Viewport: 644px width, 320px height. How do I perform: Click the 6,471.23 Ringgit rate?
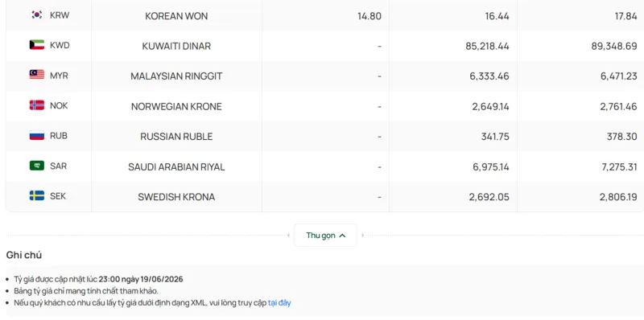click(619, 76)
